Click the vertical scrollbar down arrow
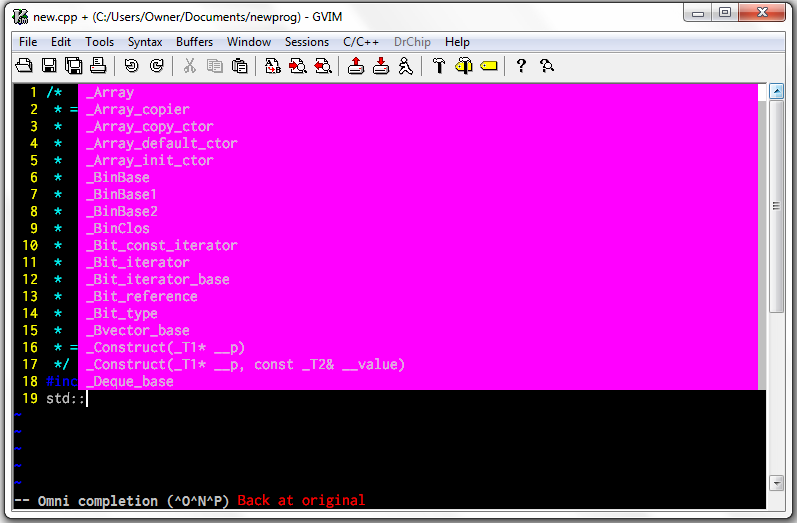Image resolution: width=797 pixels, height=523 pixels. click(x=776, y=483)
